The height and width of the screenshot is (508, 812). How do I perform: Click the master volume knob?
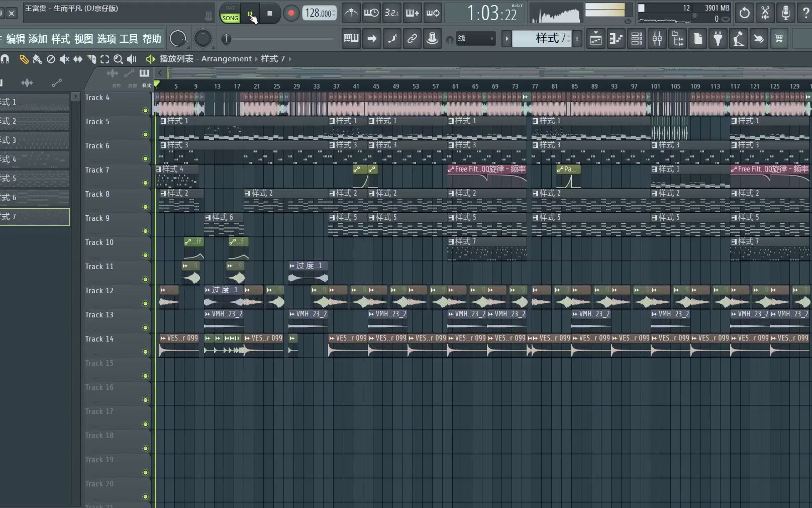(178, 39)
